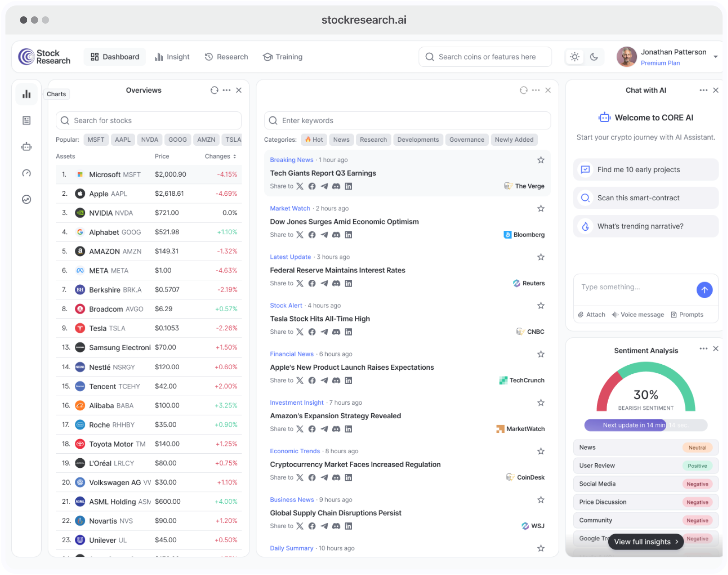Focus the Enter keywords news field

pos(407,121)
